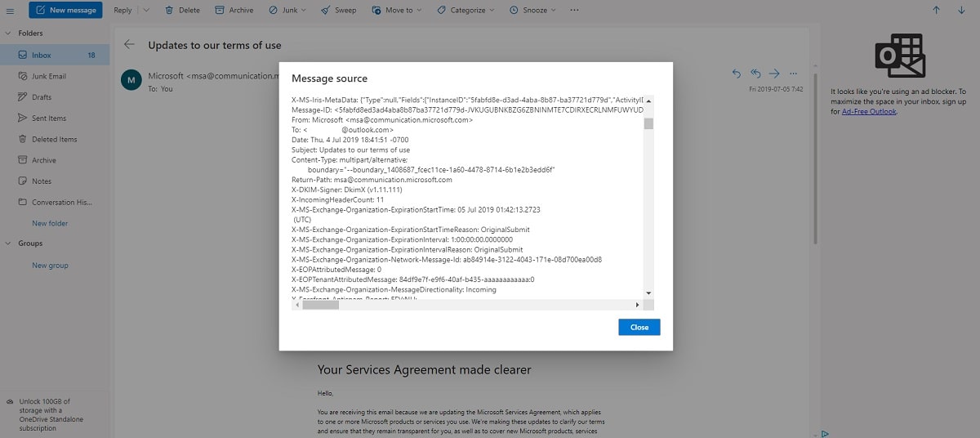The image size is (980, 438).
Task: Click the Junk Email folder icon
Action: tap(24, 76)
